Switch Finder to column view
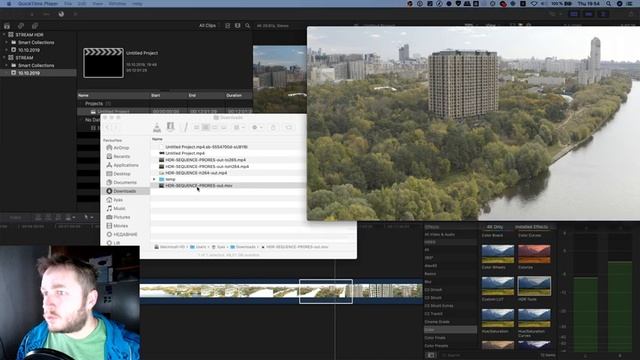 215,128
